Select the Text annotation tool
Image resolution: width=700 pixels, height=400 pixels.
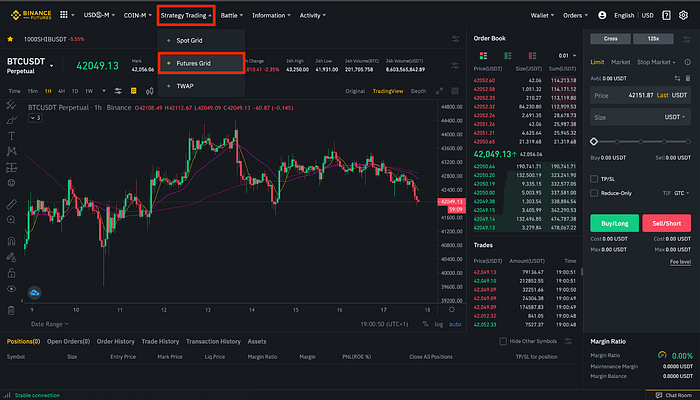pyautogui.click(x=11, y=136)
